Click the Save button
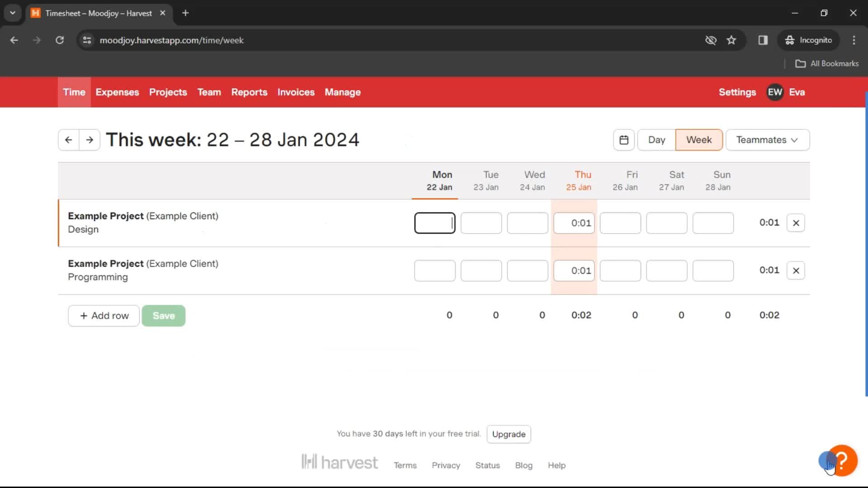The width and height of the screenshot is (868, 488). coord(164,315)
